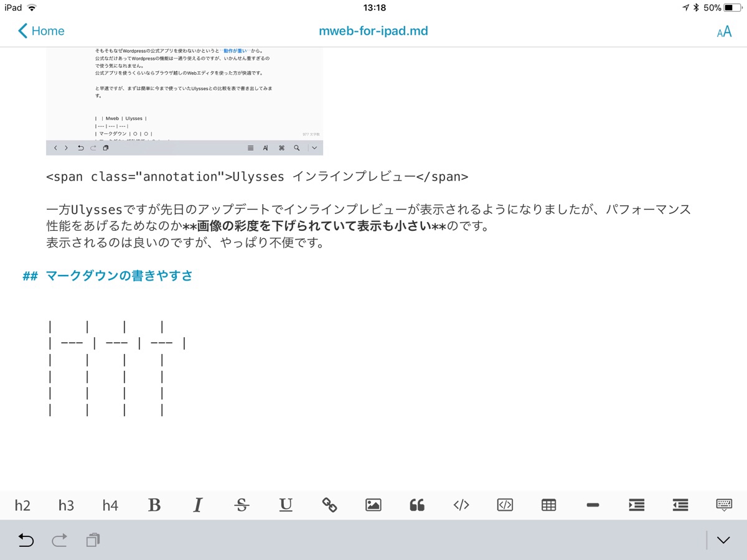Redo the last edit
747x560 pixels.
(59, 540)
